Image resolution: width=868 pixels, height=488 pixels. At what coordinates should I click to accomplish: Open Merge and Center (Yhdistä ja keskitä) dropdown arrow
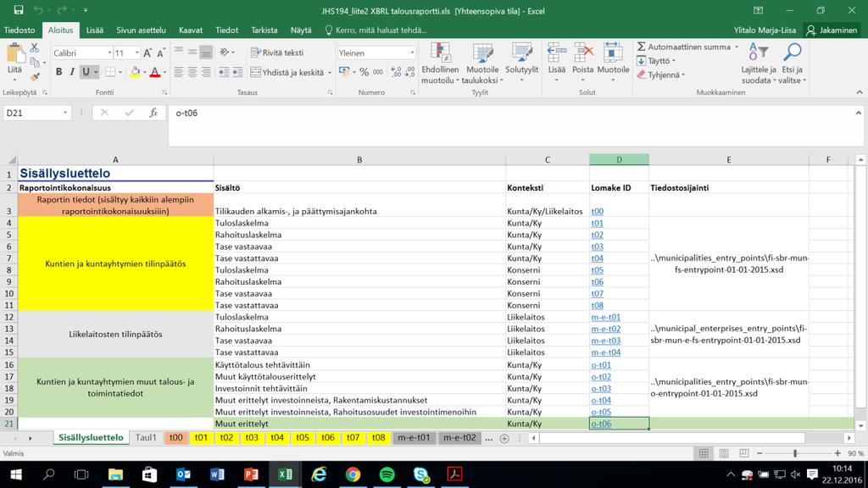[330, 73]
